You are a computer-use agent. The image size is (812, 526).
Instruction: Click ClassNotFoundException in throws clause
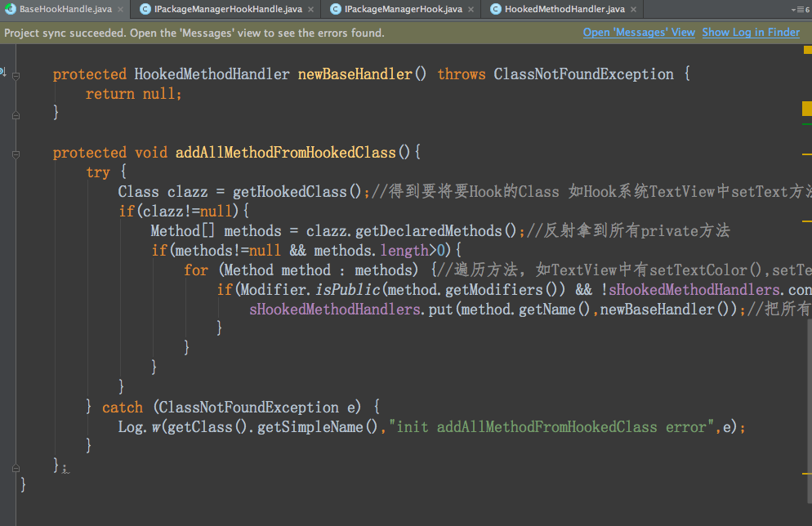583,74
